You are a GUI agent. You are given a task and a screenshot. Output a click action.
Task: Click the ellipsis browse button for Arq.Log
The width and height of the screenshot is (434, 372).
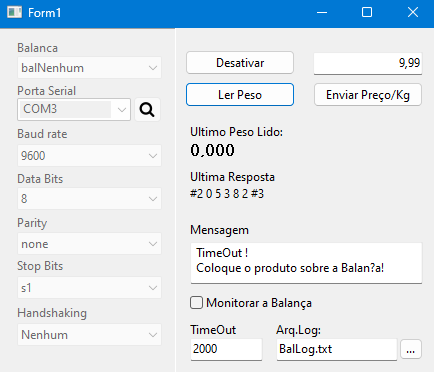point(411,349)
